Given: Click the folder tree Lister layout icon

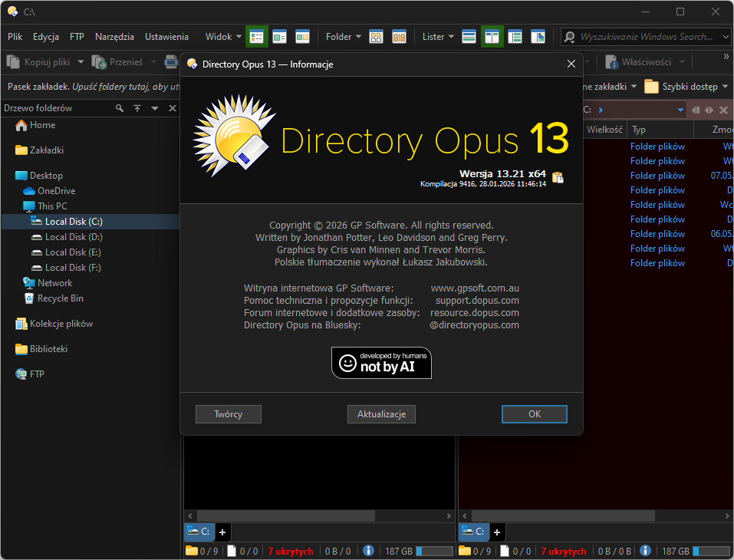Looking at the screenshot, I should tap(515, 37).
